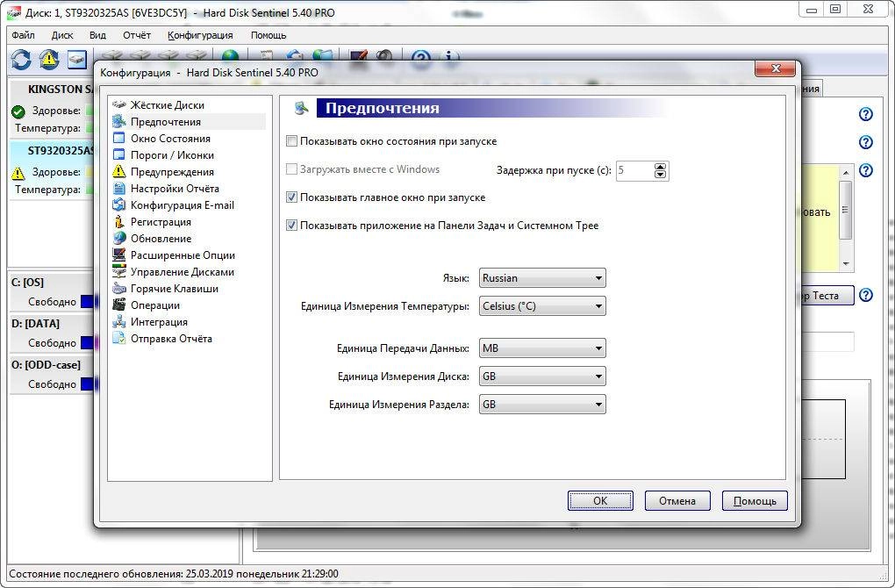
Task: Click Помощь button in dialog
Action: point(755,500)
